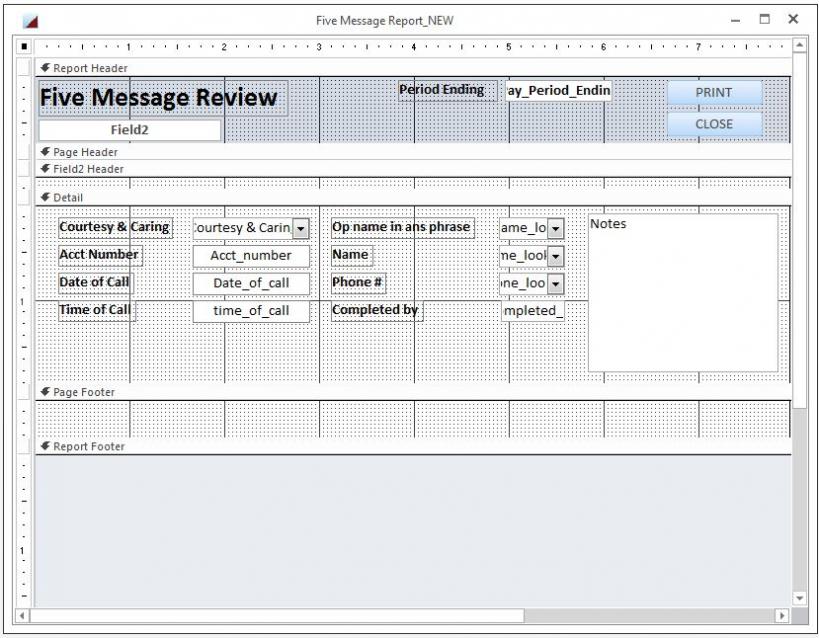Screen dimensions: 819x638
Task: Click the PRINT button
Action: pyautogui.click(x=714, y=92)
